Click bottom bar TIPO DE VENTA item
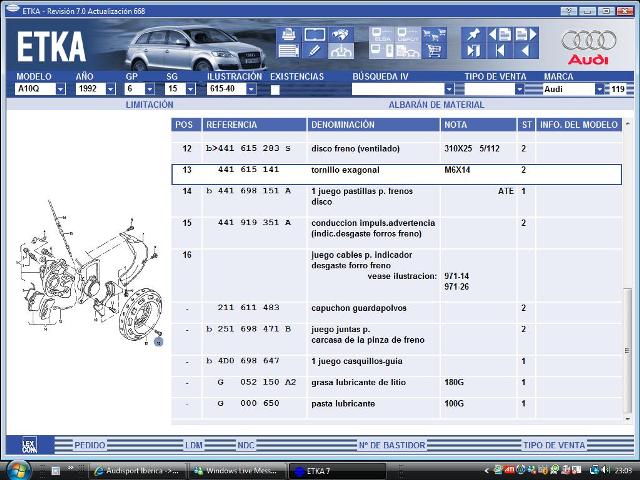640x480 pixels. [554, 445]
